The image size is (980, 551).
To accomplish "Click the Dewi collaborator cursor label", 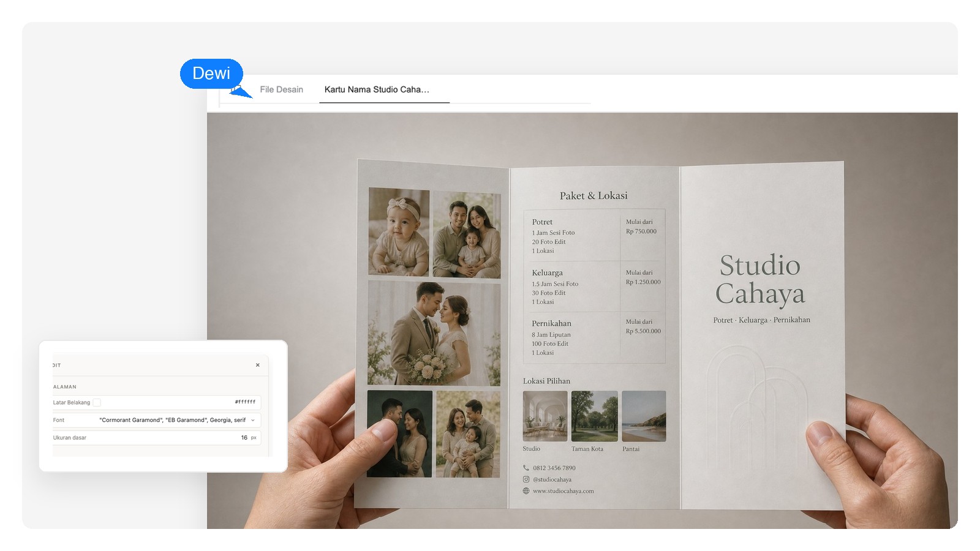I will (211, 73).
